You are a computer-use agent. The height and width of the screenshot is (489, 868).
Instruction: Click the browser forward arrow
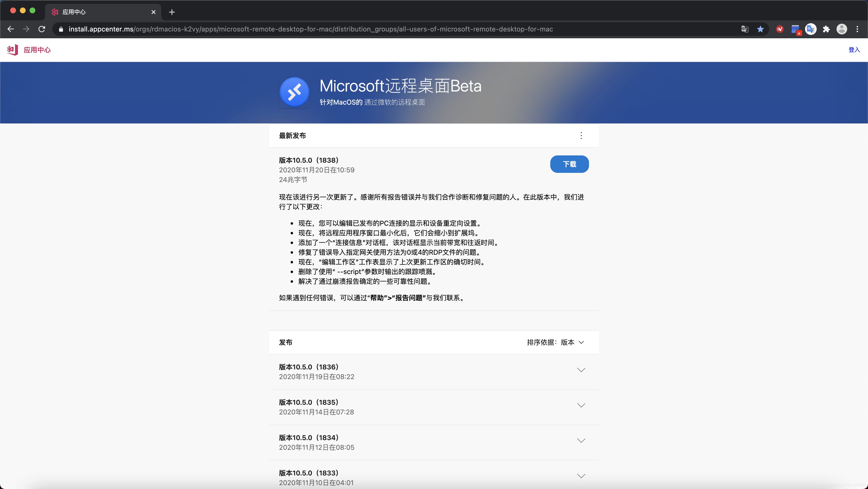tap(26, 29)
